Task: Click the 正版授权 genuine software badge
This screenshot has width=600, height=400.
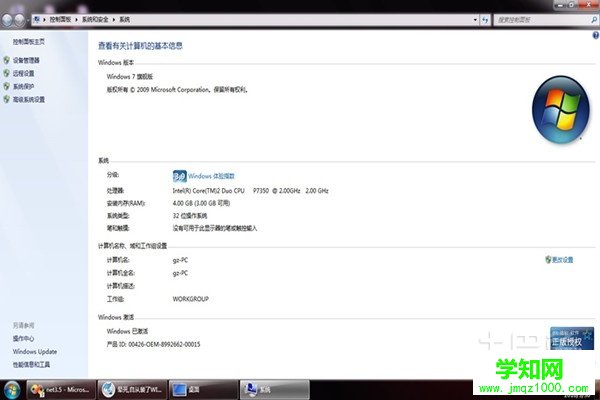Action: (572, 338)
